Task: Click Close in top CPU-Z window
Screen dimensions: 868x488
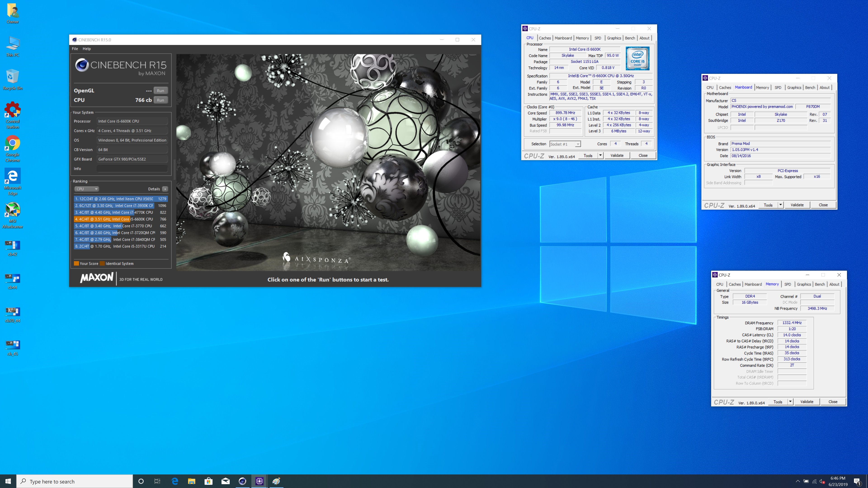Action: (x=643, y=156)
